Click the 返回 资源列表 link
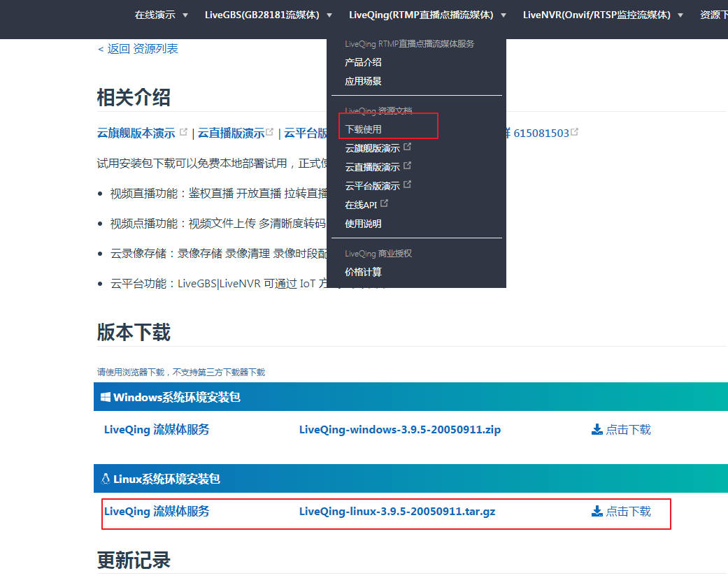 coord(137,48)
